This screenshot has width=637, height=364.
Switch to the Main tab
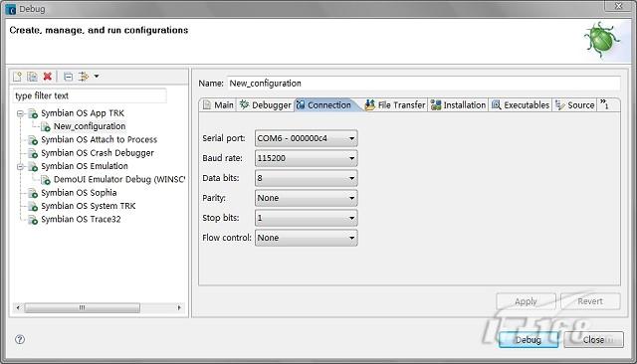click(218, 105)
